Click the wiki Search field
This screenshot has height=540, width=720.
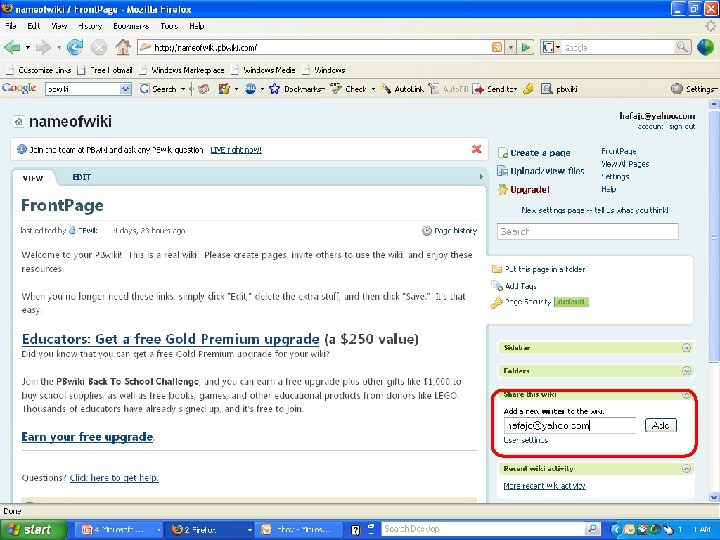tap(587, 231)
